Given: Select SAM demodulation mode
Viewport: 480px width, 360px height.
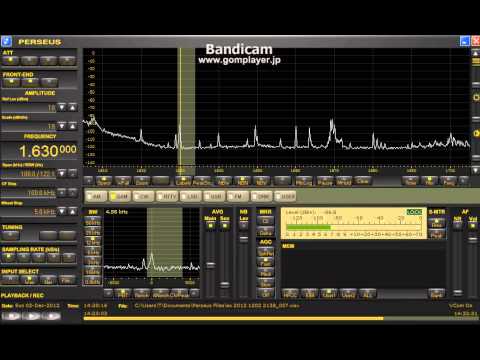Looking at the screenshot, I should 120,196.
